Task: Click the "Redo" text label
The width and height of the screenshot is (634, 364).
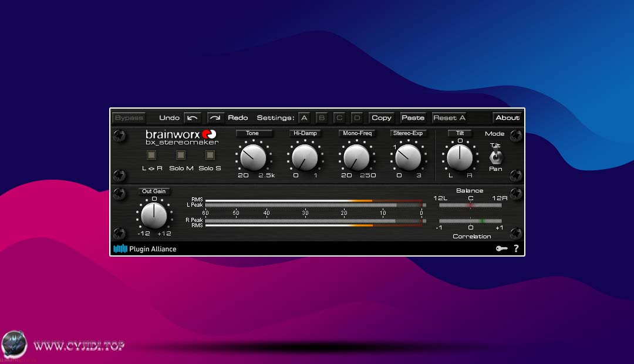Action: (x=238, y=117)
